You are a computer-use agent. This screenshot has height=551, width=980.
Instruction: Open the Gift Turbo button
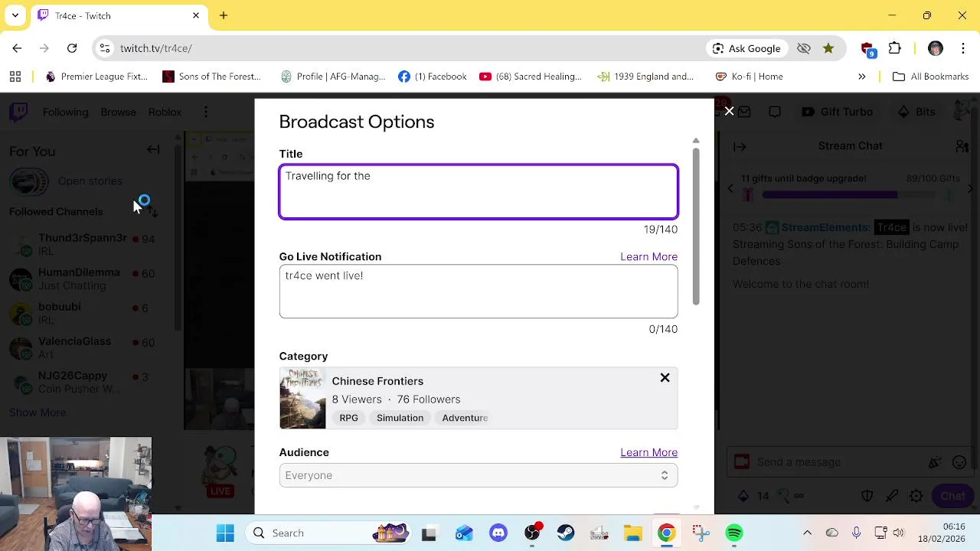coord(837,112)
